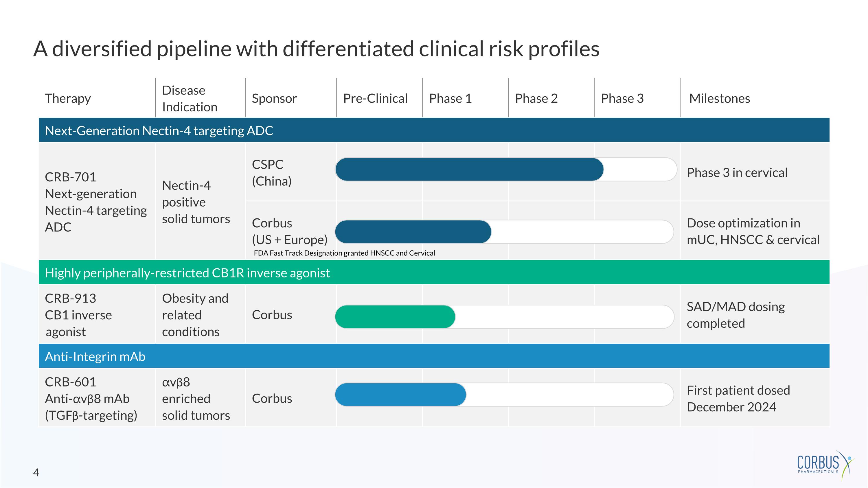This screenshot has height=488, width=868.
Task: Click the green CRB-913 progress bar
Action: (x=395, y=316)
